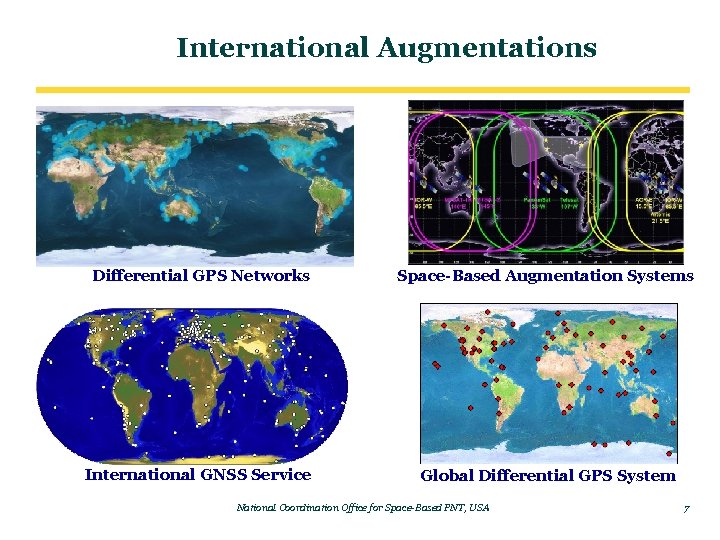Click the National Coordination Office footer text
This screenshot has width=720, height=540.
(363, 507)
